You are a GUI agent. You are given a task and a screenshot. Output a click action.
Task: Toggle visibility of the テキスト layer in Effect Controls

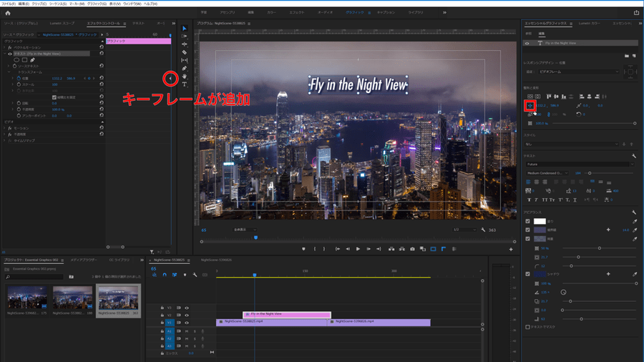(x=10, y=54)
